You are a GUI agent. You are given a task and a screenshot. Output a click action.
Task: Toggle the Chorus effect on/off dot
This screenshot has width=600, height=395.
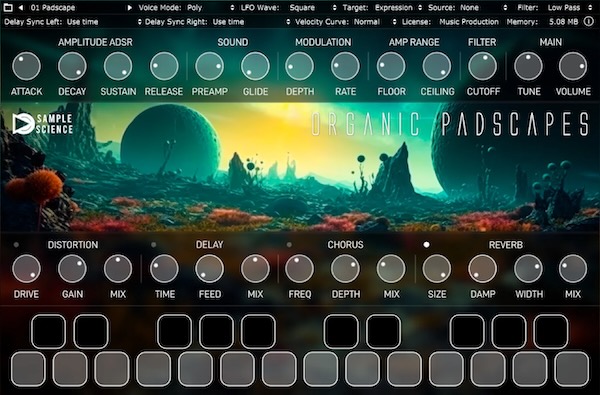289,245
